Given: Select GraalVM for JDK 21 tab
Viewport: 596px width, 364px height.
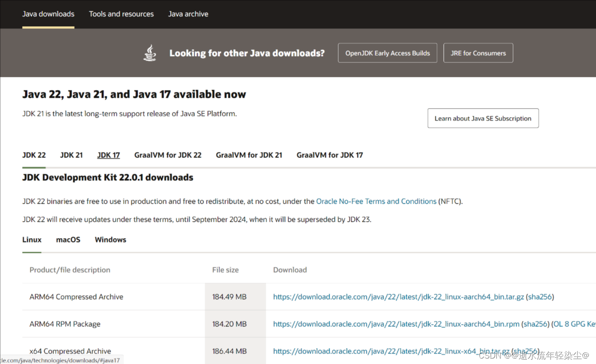Looking at the screenshot, I should tap(249, 155).
